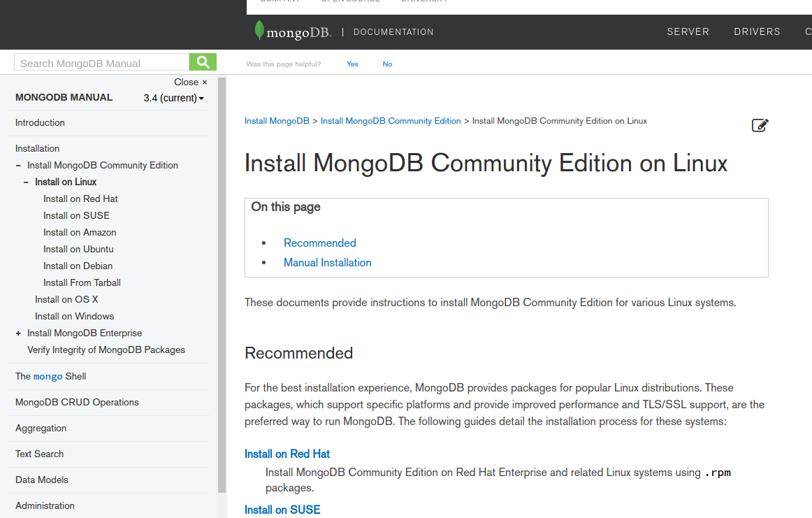Open SERVER in top navigation
The height and width of the screenshot is (518, 812).
coord(688,31)
